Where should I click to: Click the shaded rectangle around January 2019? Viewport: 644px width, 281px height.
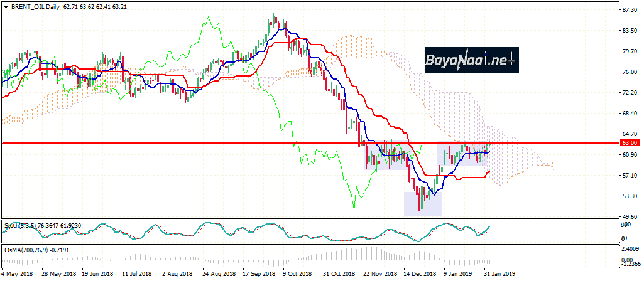click(x=463, y=155)
